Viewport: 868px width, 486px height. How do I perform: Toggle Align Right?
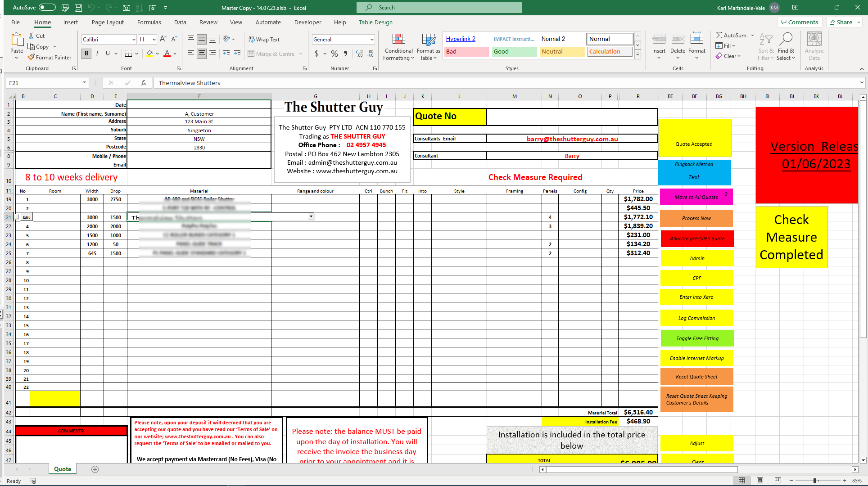[212, 54]
